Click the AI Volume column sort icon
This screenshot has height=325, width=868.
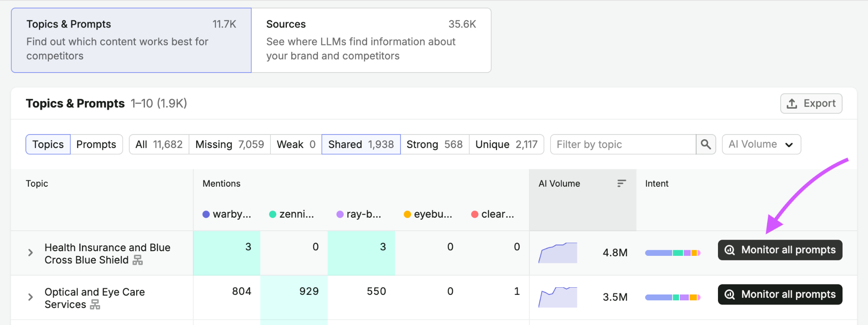pos(621,183)
